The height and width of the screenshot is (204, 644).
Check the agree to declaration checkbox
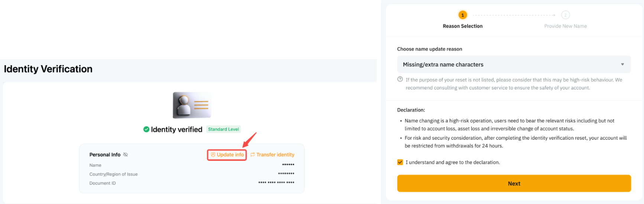(x=400, y=162)
